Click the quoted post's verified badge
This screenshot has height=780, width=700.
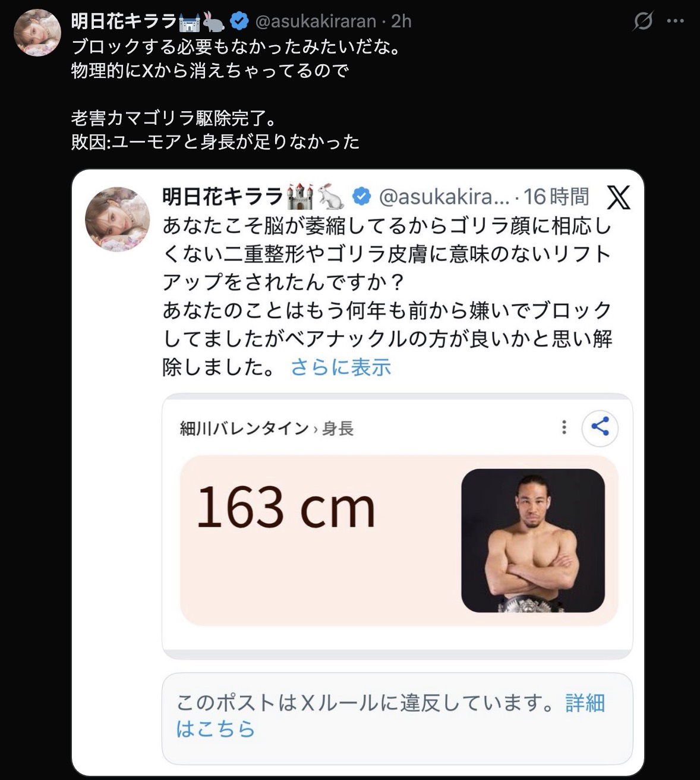[x=362, y=197]
